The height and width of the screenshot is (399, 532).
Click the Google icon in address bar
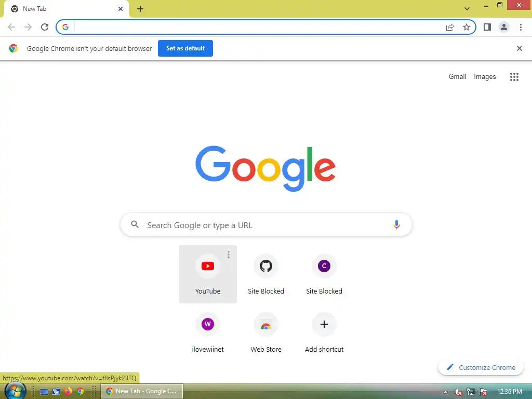(65, 27)
